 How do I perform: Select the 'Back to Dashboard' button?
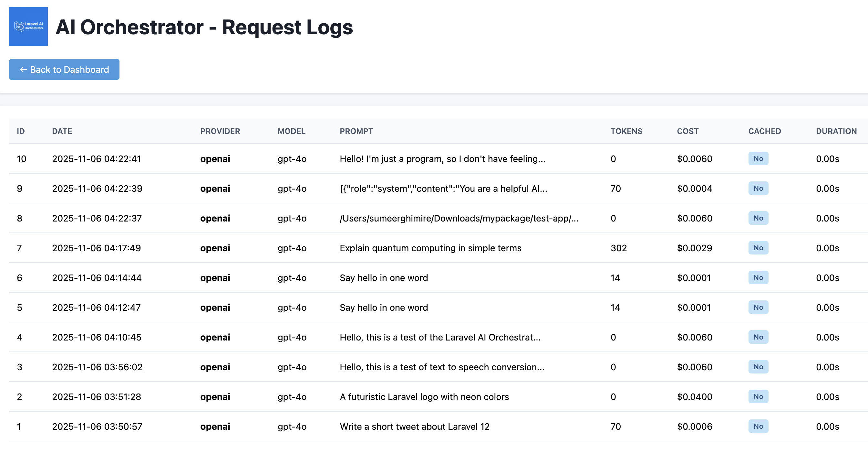click(x=64, y=70)
